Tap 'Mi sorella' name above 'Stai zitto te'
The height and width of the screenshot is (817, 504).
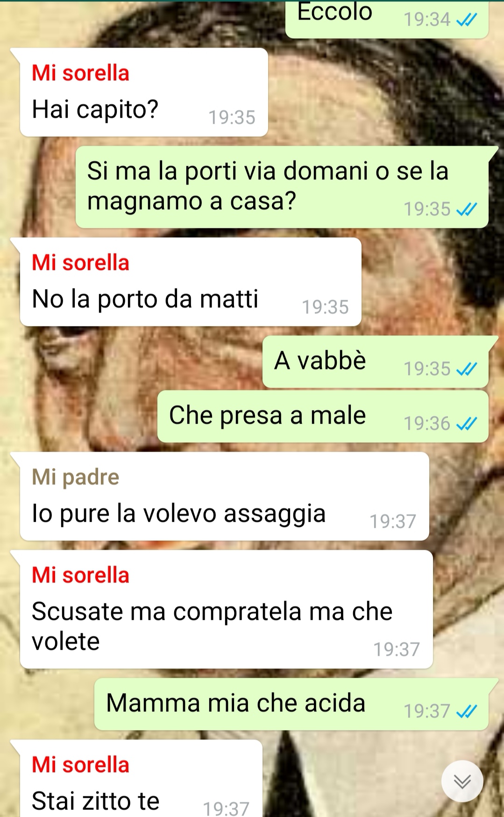pos(80,765)
